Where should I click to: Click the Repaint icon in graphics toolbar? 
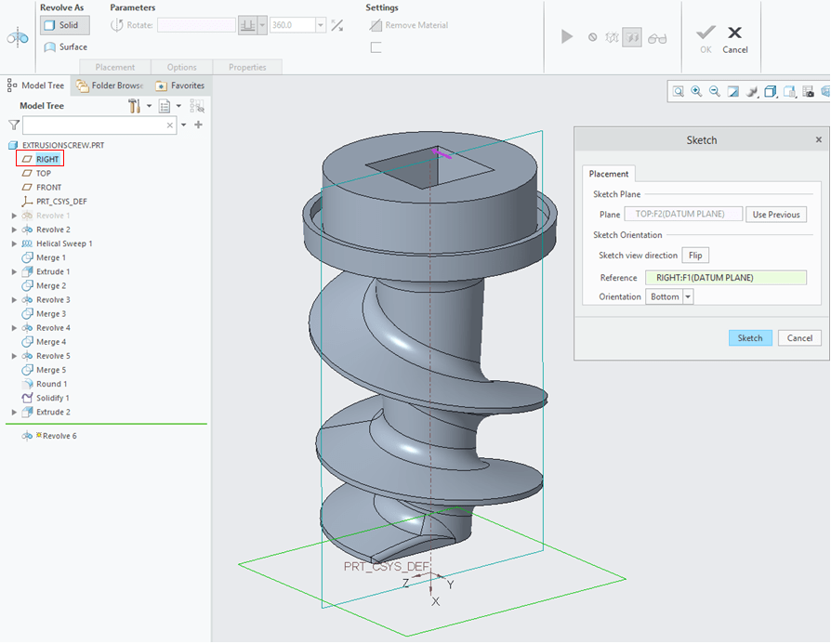733,91
